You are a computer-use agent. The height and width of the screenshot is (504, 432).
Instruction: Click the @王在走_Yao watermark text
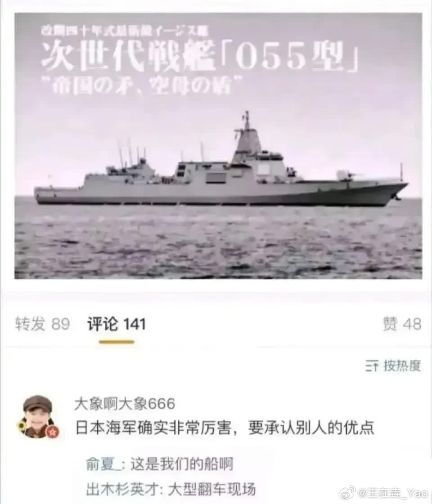pyautogui.click(x=393, y=493)
